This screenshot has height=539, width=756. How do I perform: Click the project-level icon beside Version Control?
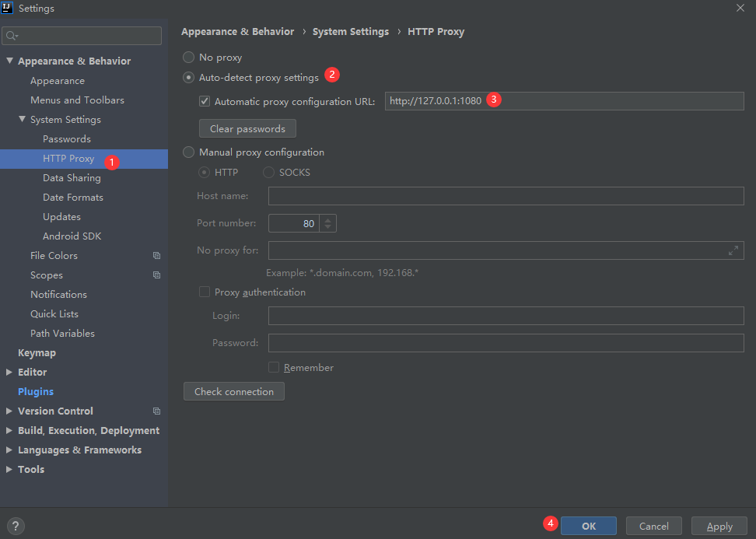click(x=156, y=411)
